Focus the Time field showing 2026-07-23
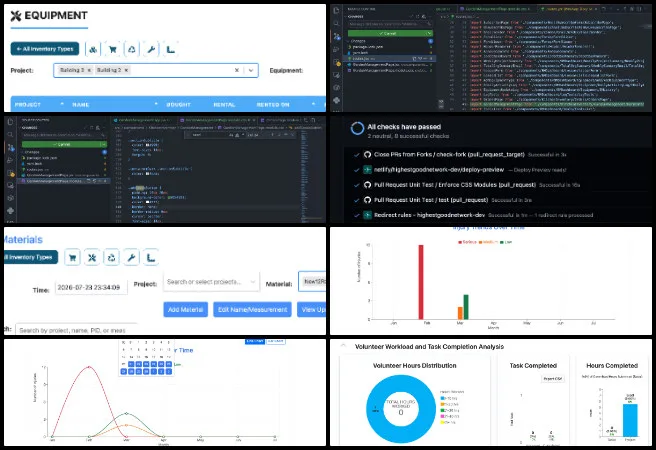 pos(91,288)
